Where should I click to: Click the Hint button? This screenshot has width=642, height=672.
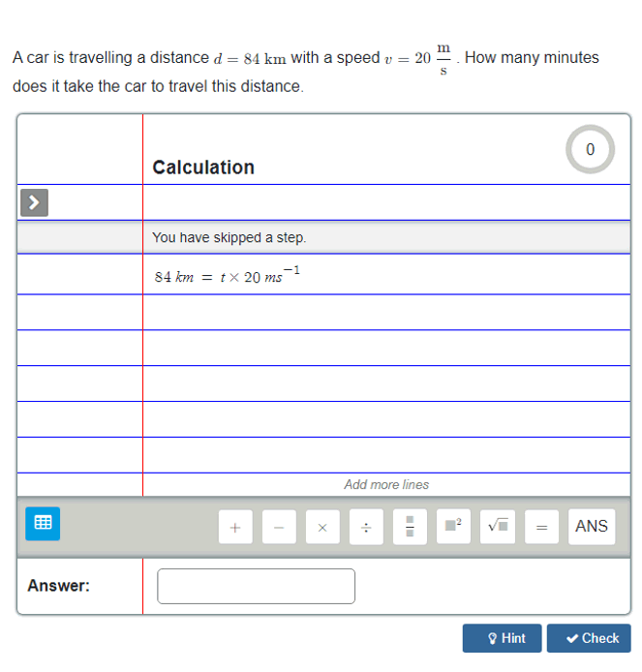(x=502, y=638)
